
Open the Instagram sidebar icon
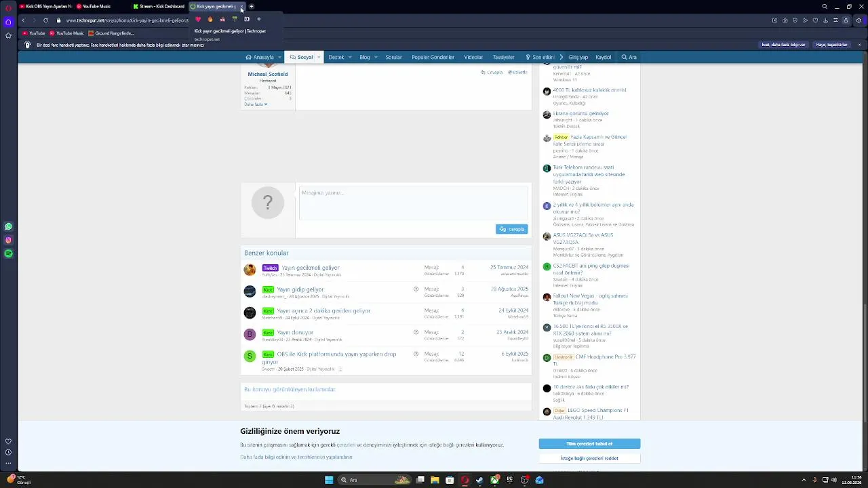[8, 240]
